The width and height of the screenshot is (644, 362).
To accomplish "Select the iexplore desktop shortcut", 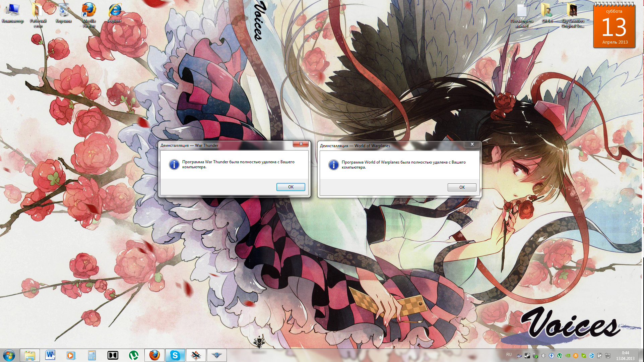I will point(115,13).
